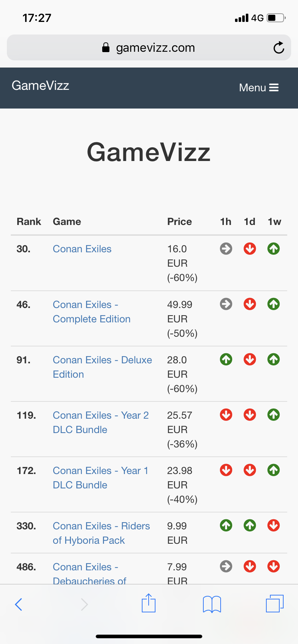Click the 1h gray arrow for Conan Exiles
298x644 pixels.
(x=226, y=249)
